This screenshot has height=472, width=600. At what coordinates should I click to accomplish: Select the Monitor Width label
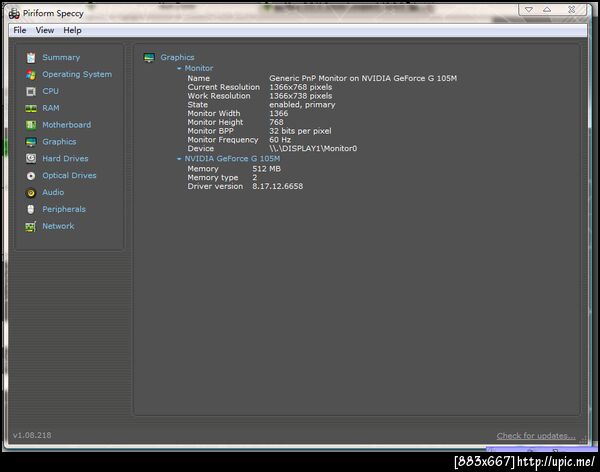pos(214,113)
